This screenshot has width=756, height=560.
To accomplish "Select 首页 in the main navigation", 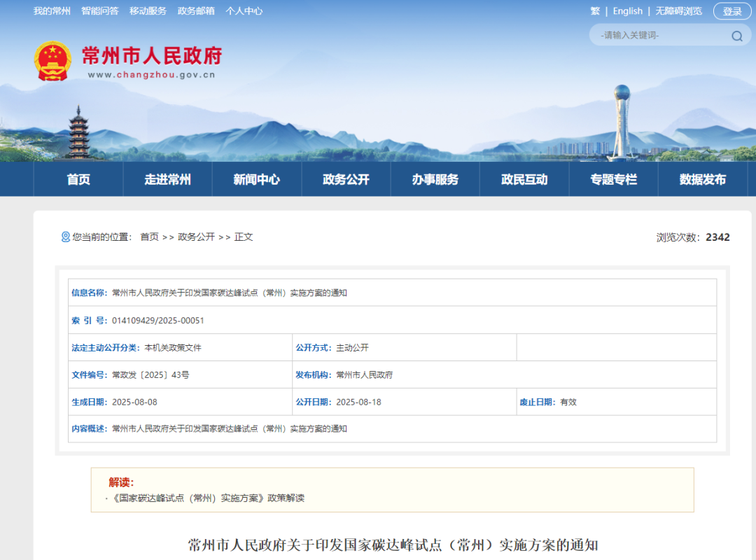I will 78,179.
